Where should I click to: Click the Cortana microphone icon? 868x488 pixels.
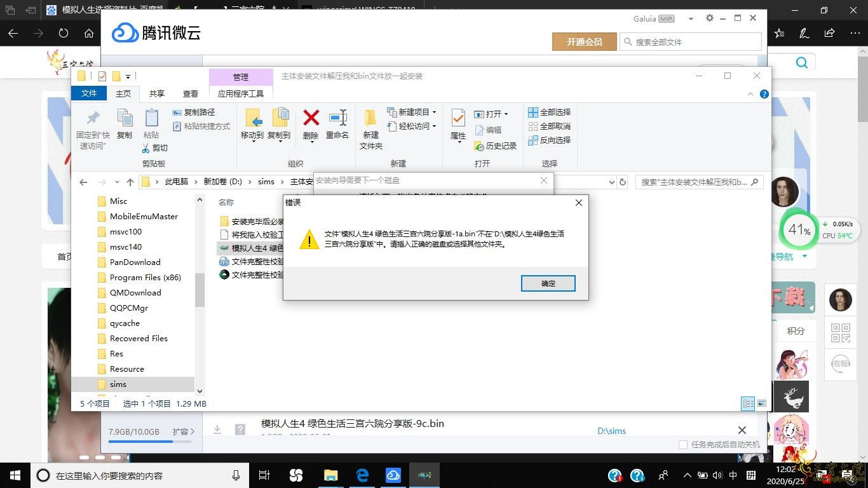236,475
